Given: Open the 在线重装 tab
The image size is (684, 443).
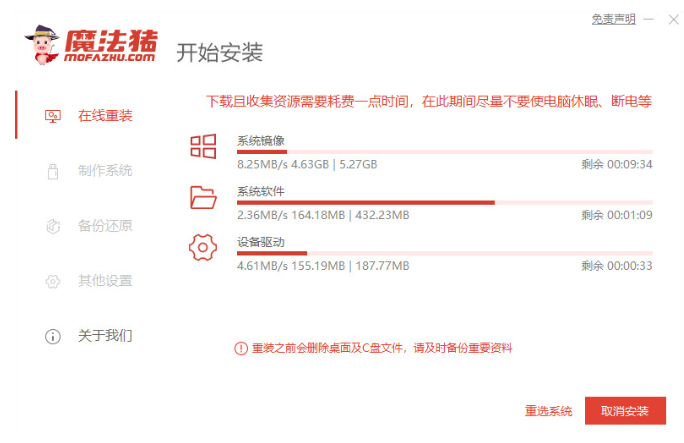Looking at the screenshot, I should (x=105, y=116).
